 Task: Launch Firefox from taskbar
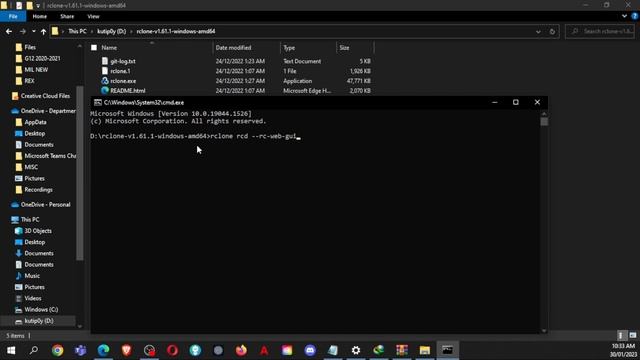(x=241, y=350)
